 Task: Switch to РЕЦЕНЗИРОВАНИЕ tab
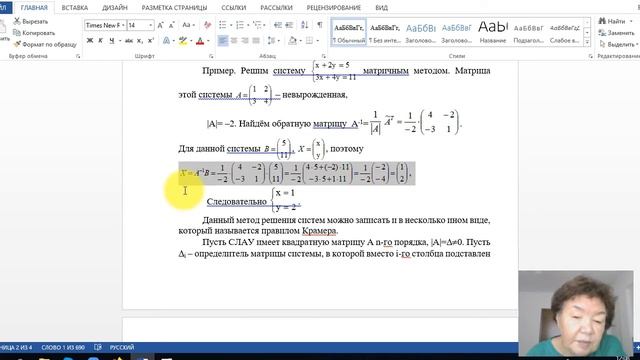coord(333,7)
